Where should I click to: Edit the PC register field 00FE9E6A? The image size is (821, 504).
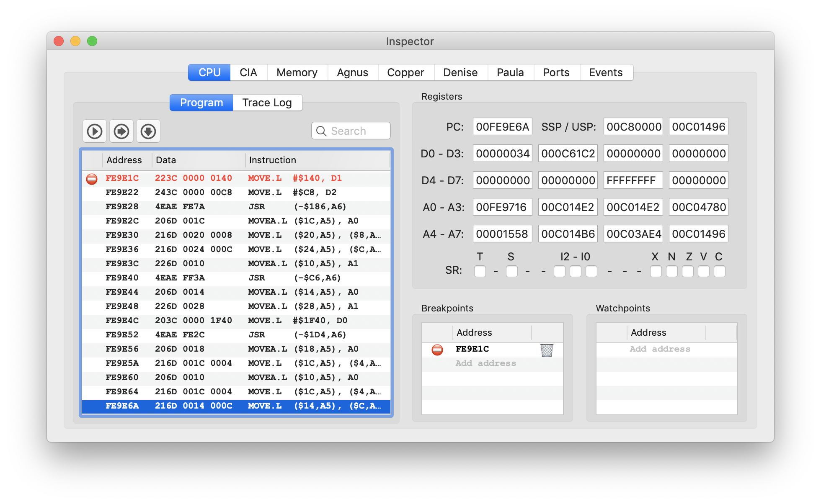point(503,127)
